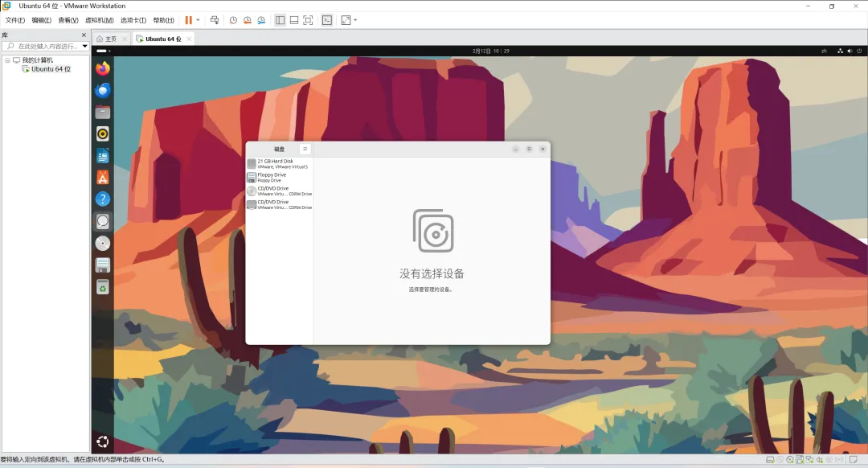Screen dimensions: 868x468
Task: Open the 查看 menu
Action: [x=68, y=20]
